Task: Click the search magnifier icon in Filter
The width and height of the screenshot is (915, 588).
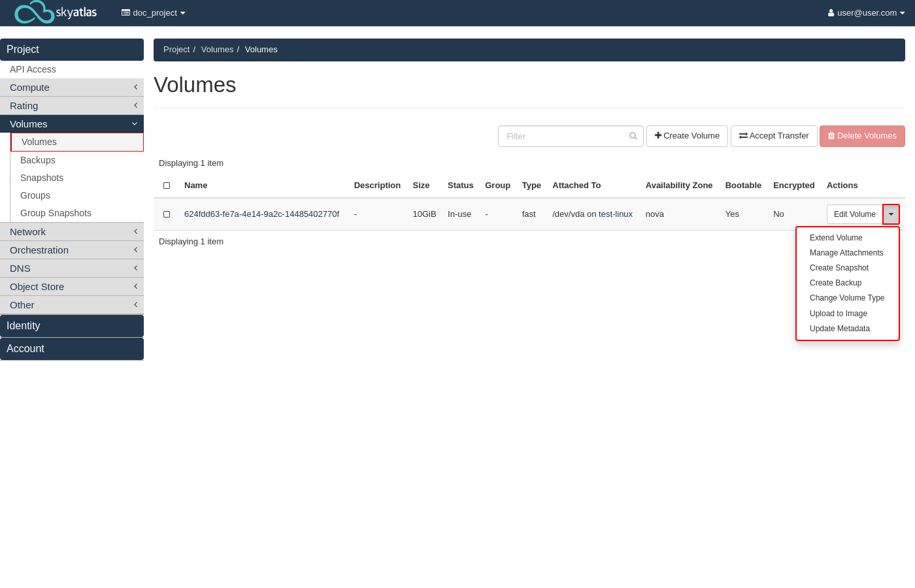Action: click(x=633, y=136)
